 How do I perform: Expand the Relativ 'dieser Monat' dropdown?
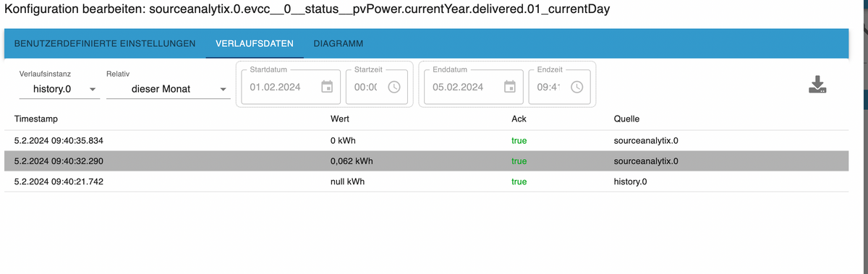168,89
